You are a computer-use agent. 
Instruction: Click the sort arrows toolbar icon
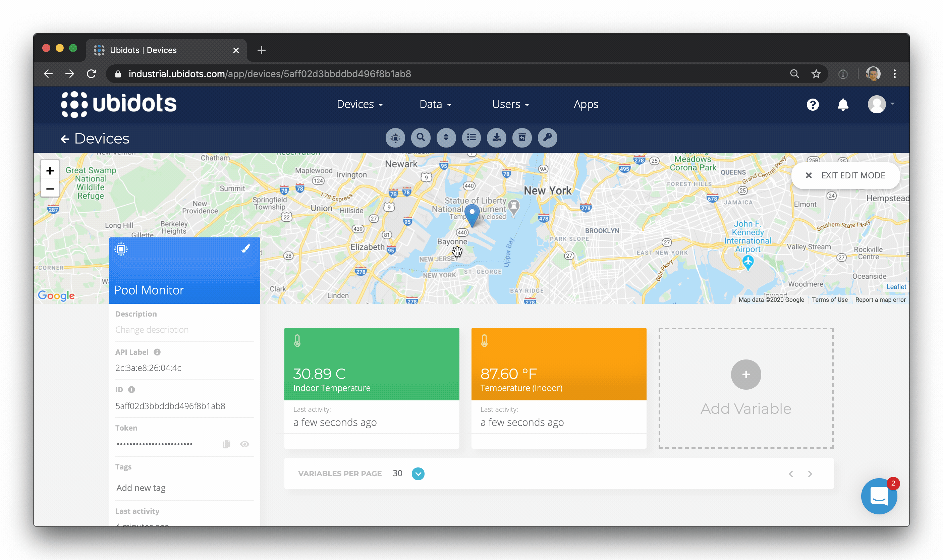tap(446, 138)
